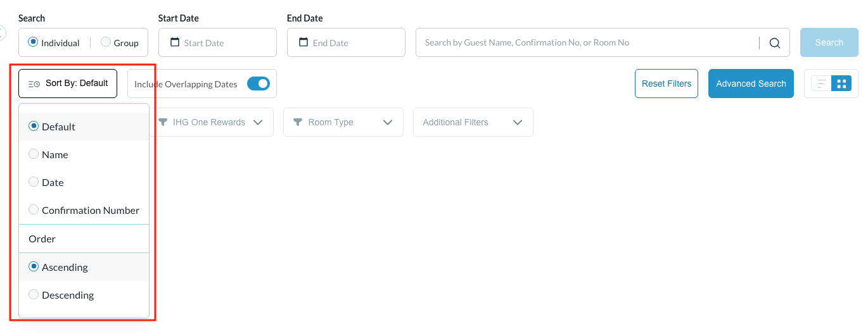Expand the IHG One Rewards chevron
This screenshot has width=868, height=336.
[258, 122]
